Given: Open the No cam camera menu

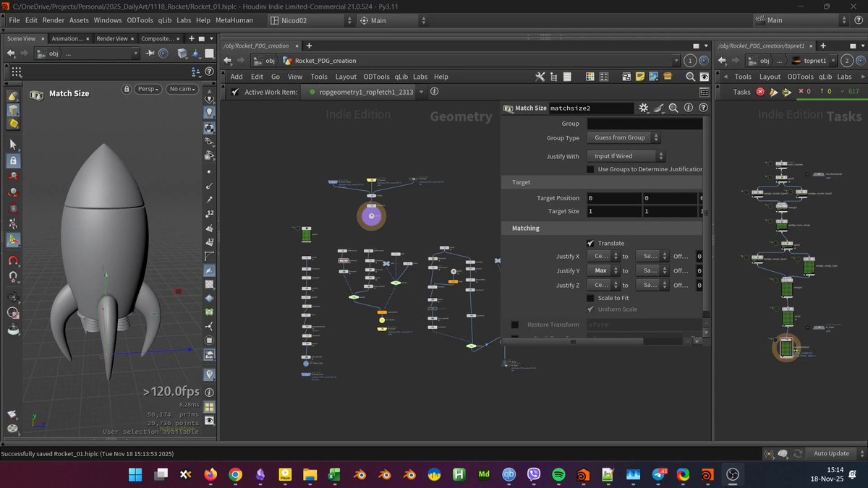Looking at the screenshot, I should click(x=182, y=89).
